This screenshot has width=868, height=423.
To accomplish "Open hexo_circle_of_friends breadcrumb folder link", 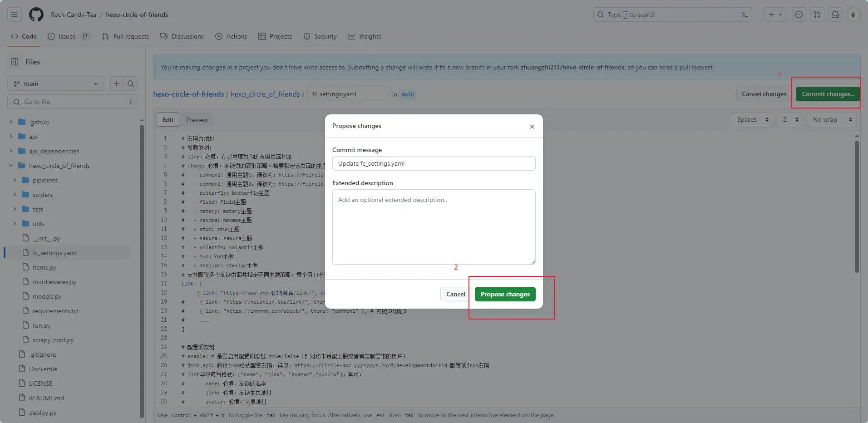I will tap(265, 94).
